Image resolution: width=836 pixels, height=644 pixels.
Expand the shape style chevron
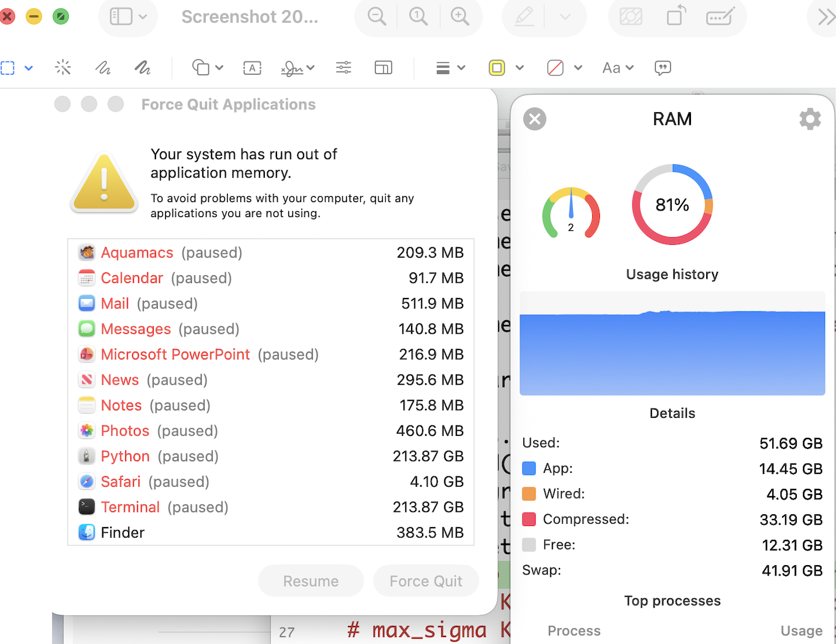point(461,68)
